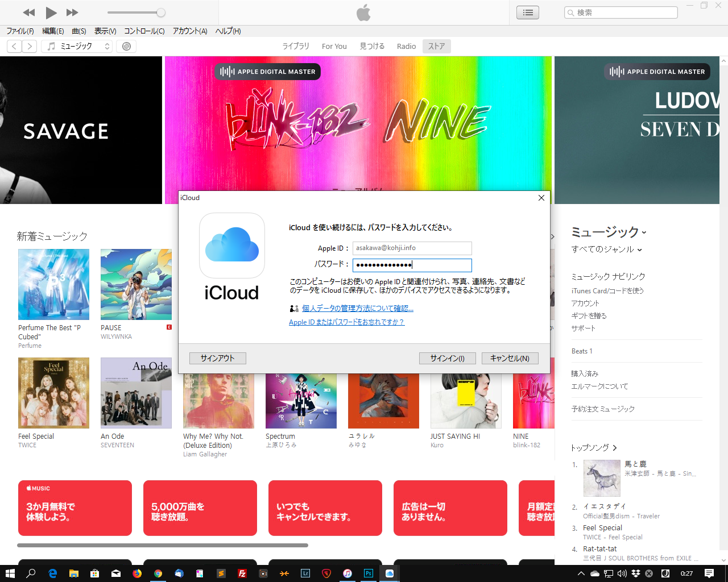Open iTunes Card/コードを使う link
This screenshot has height=582, width=728.
point(607,291)
